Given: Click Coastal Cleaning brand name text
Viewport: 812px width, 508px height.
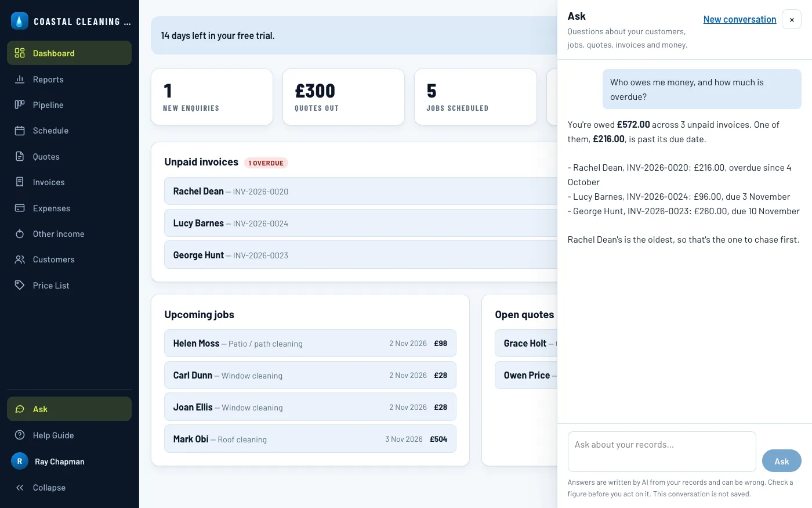Looking at the screenshot, I should pos(82,21).
